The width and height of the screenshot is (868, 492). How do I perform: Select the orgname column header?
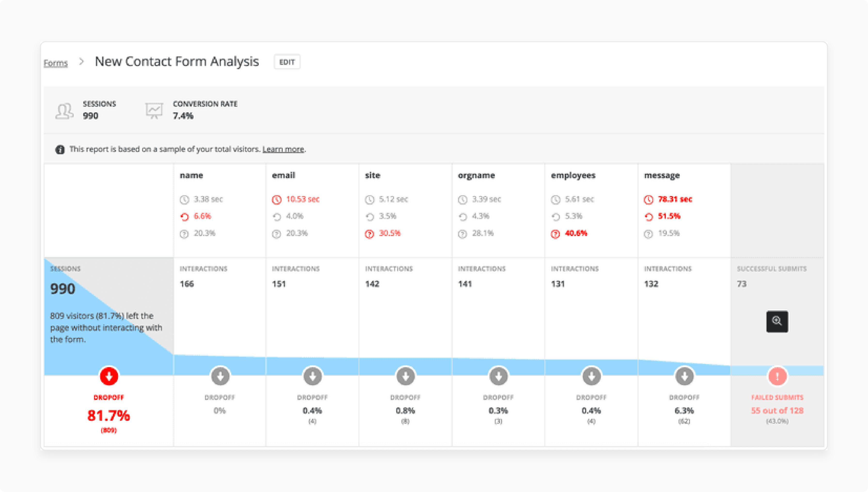[476, 176]
